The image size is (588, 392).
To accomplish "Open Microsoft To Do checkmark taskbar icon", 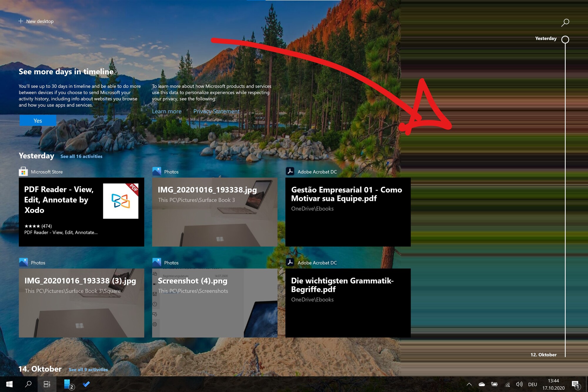I will 86,384.
